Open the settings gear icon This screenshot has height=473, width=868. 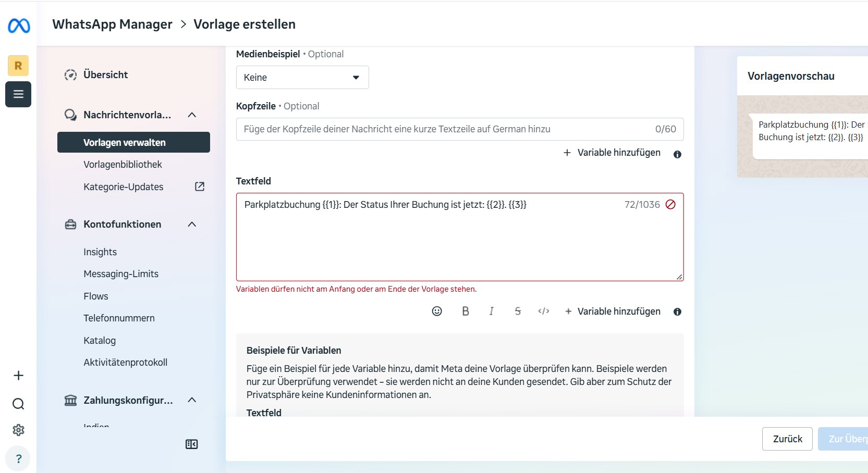[18, 430]
